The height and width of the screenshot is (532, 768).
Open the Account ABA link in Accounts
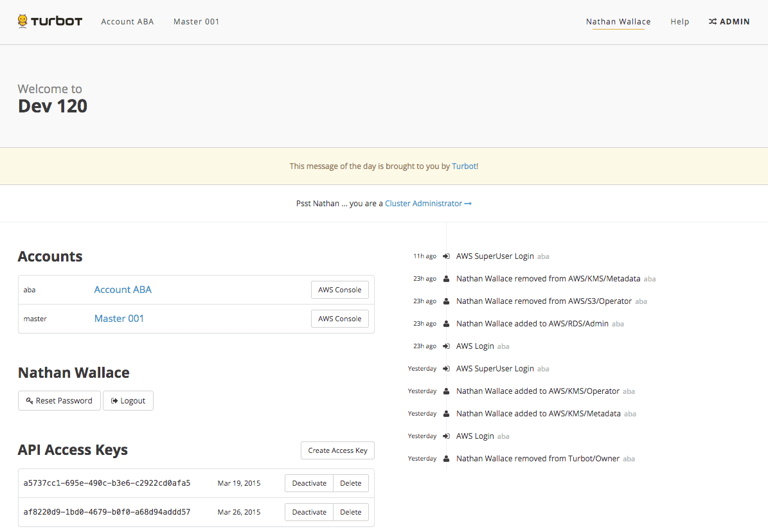123,290
